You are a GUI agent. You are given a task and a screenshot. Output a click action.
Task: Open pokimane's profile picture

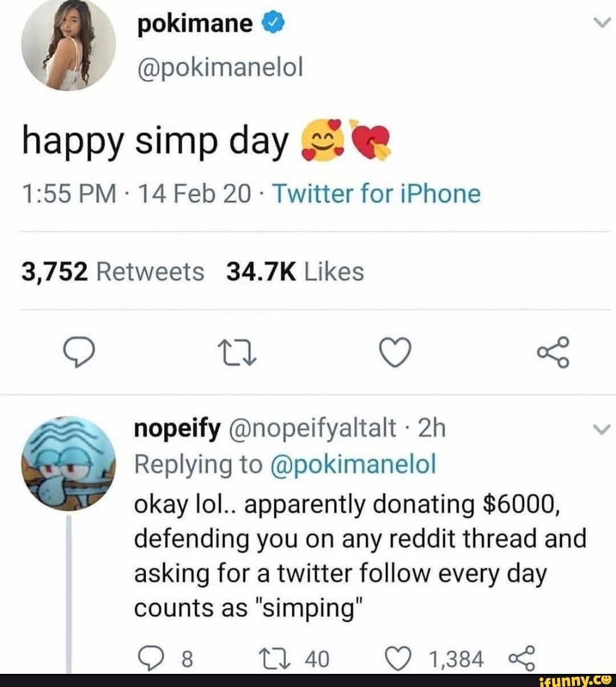68,46
